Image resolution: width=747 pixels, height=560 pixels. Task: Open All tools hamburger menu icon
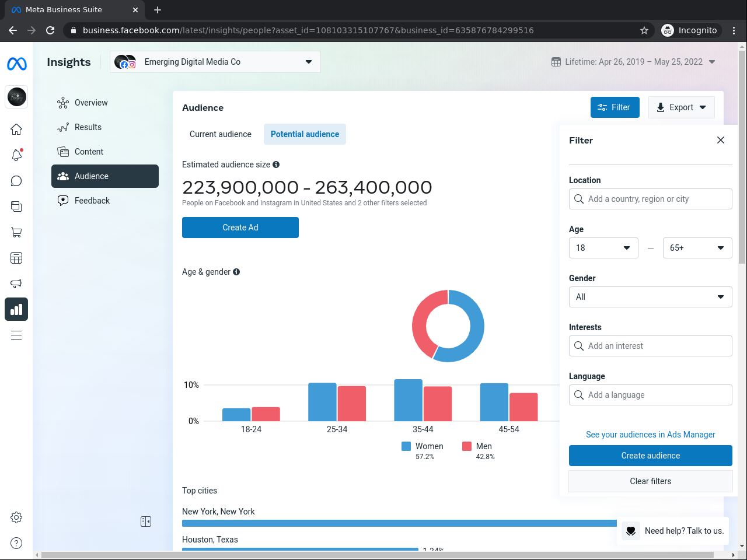click(x=16, y=335)
